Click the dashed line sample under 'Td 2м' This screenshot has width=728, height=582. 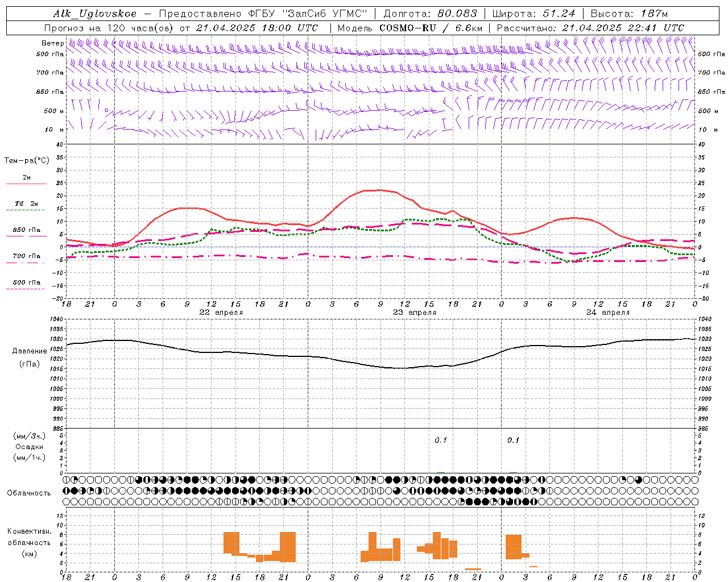(26, 210)
